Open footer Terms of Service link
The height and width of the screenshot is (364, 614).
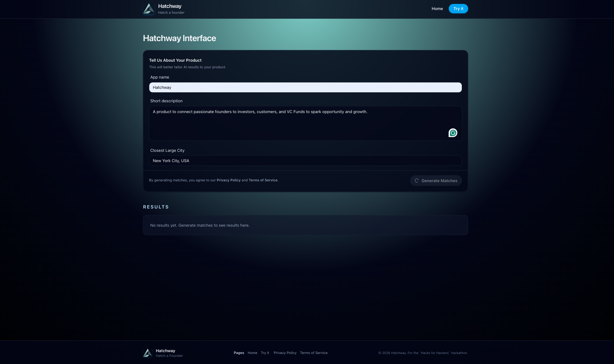click(313, 353)
